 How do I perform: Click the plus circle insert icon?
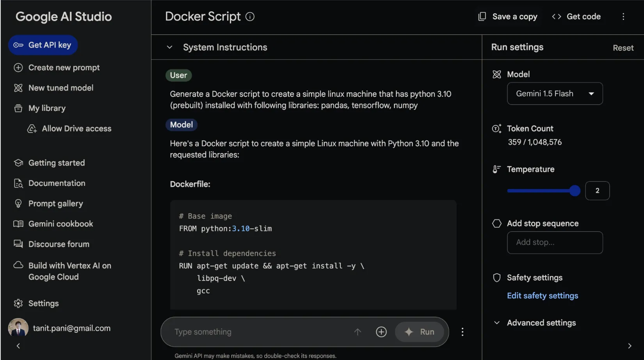(381, 332)
